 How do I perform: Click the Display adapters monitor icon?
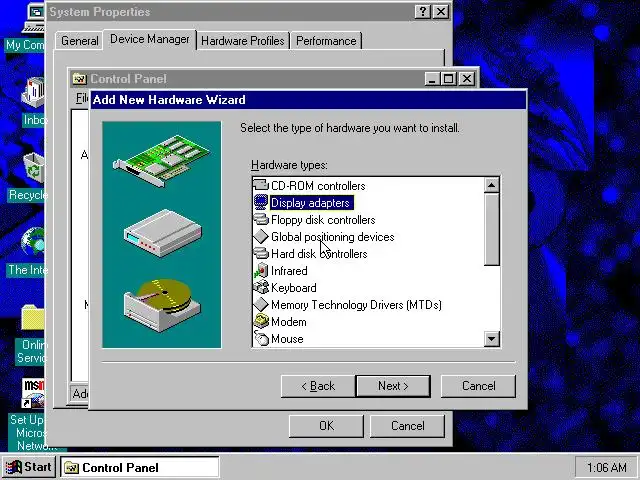pos(261,202)
